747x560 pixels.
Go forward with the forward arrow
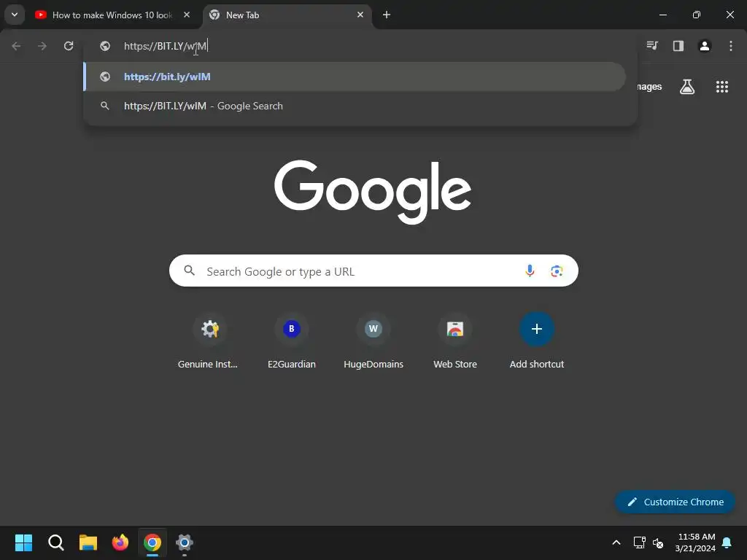coord(42,46)
